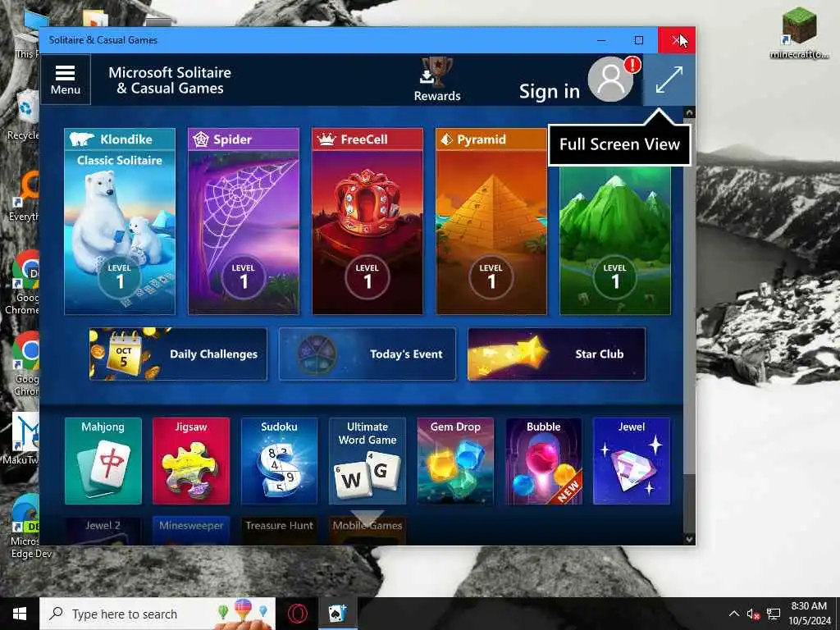This screenshot has width=840, height=630.
Task: Open the green mountain game tile
Action: (x=615, y=240)
